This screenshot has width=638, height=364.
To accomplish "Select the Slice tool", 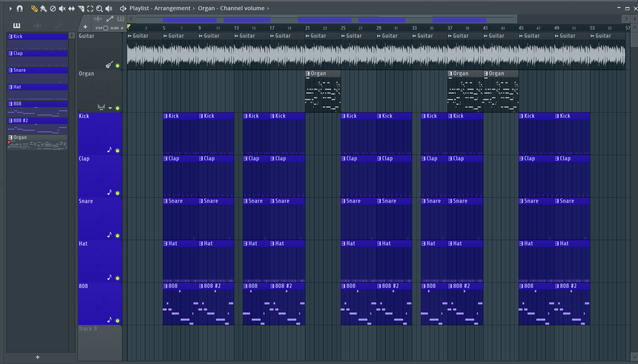I will click(81, 9).
